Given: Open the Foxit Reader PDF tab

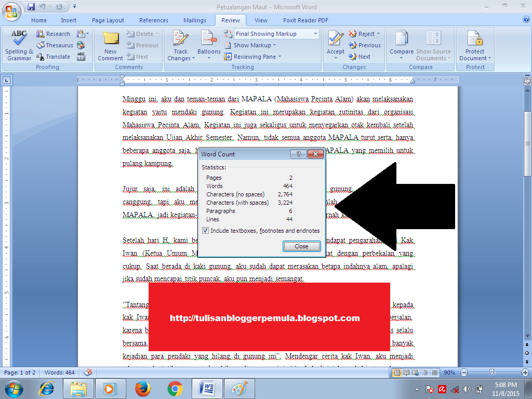Looking at the screenshot, I should point(305,20).
